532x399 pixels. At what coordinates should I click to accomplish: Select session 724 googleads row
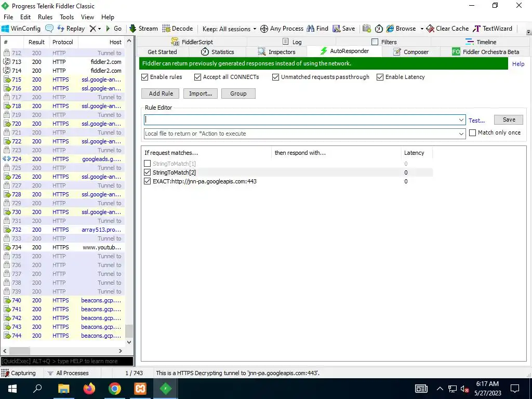click(x=63, y=159)
